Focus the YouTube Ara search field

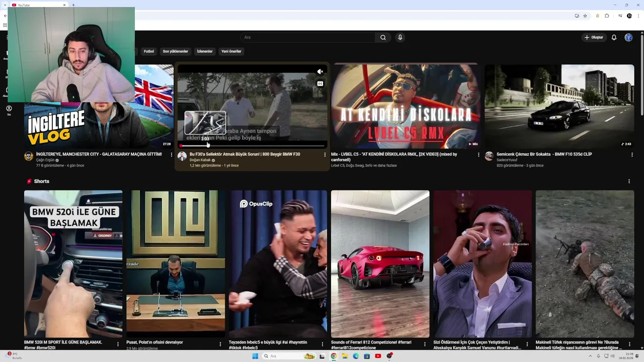[308, 37]
